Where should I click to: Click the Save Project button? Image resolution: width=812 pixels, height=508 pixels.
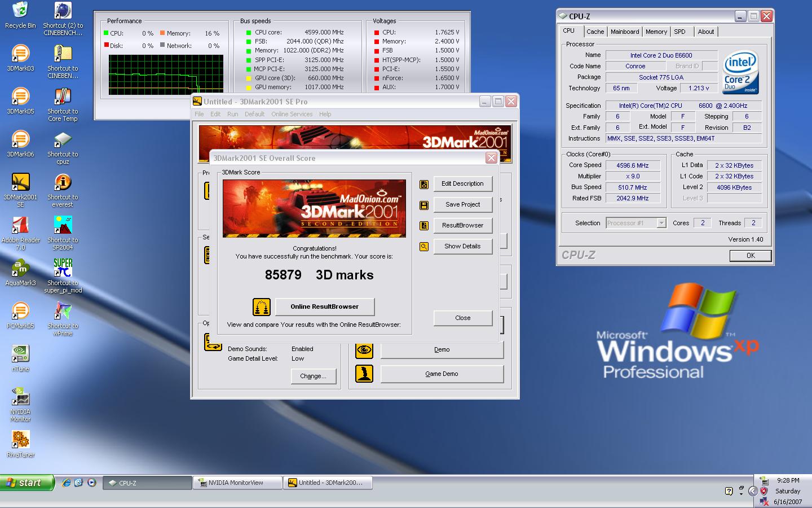[462, 205]
